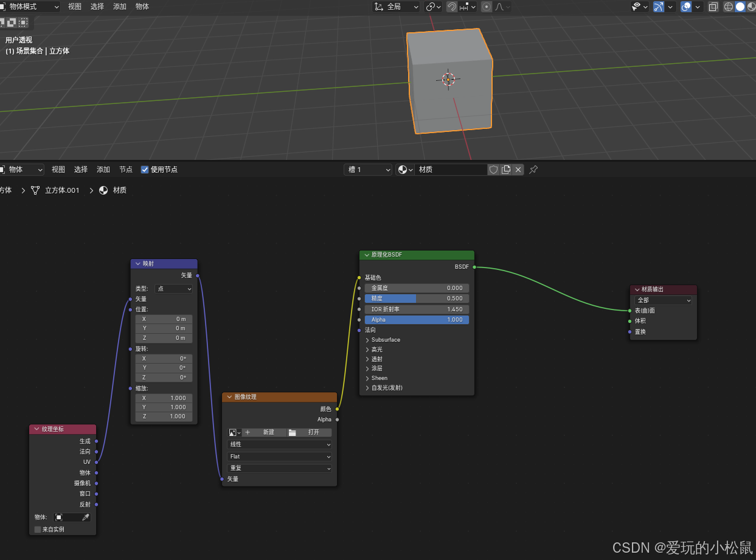Screen dimensions: 756x560
Task: Open the 槽 1 material slot dropdown
Action: coord(367,170)
